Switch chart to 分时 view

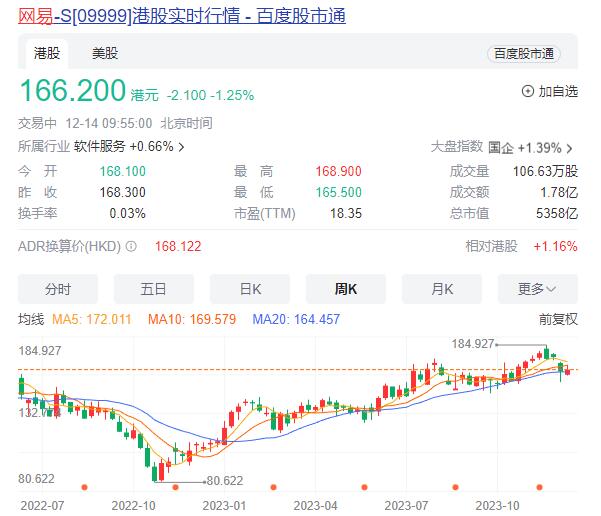[x=58, y=289]
